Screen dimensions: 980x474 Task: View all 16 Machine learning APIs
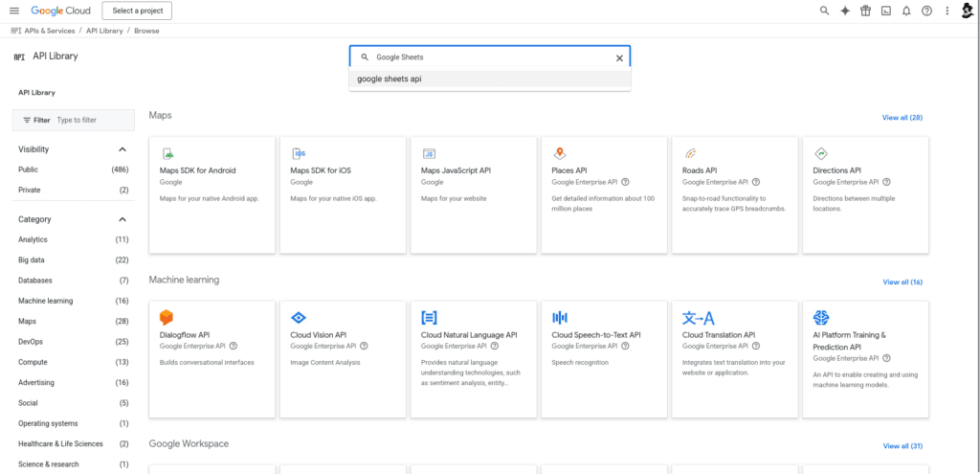(902, 282)
